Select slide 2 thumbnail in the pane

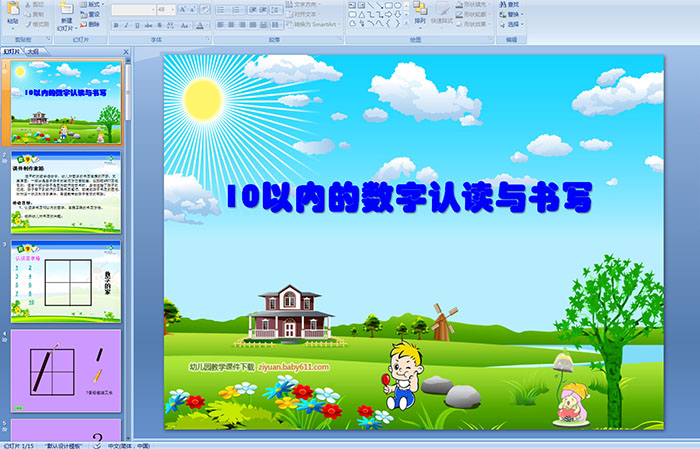pyautogui.click(x=66, y=192)
